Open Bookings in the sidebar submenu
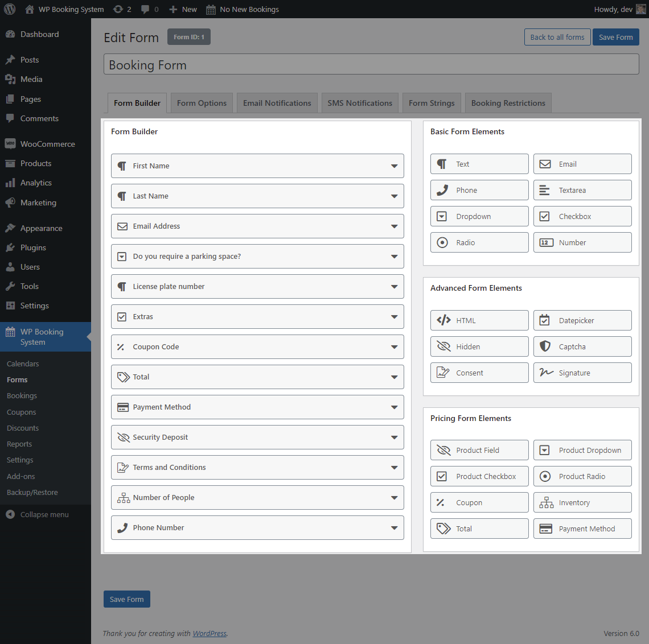The height and width of the screenshot is (644, 649). coord(22,395)
